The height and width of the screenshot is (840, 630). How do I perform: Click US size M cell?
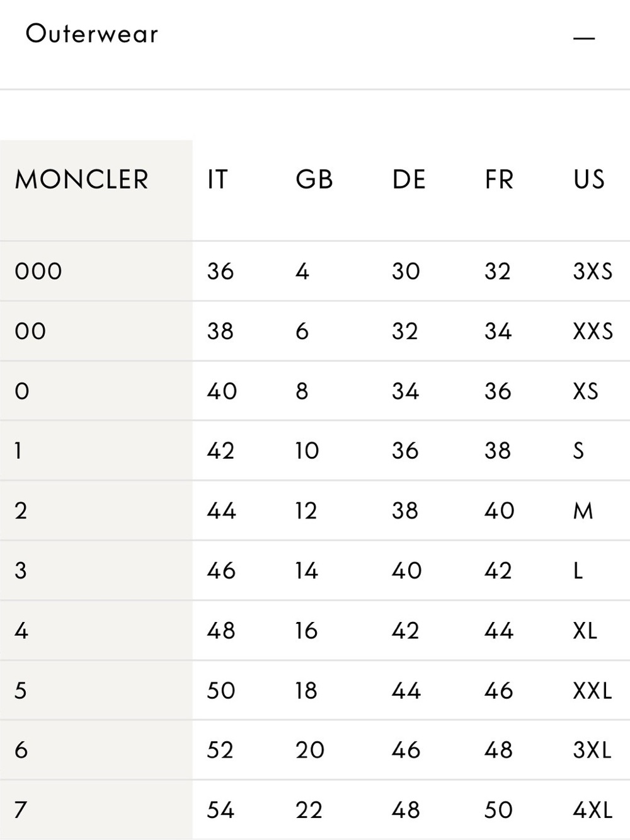click(583, 511)
